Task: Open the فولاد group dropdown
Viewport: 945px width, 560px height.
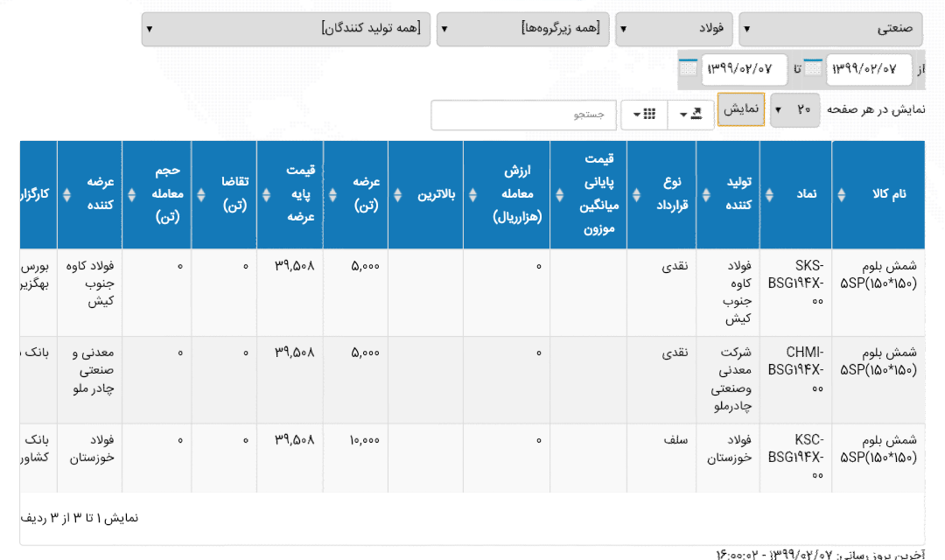Action: 674,29
